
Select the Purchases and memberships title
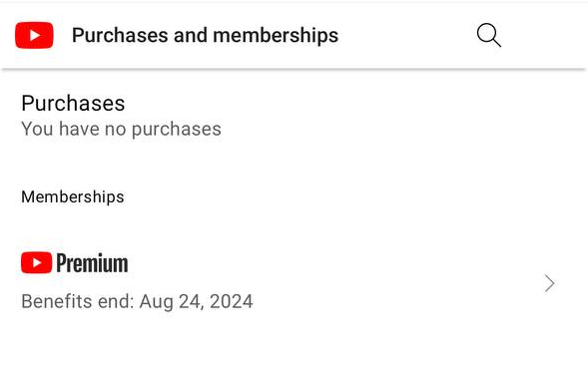[x=205, y=35]
